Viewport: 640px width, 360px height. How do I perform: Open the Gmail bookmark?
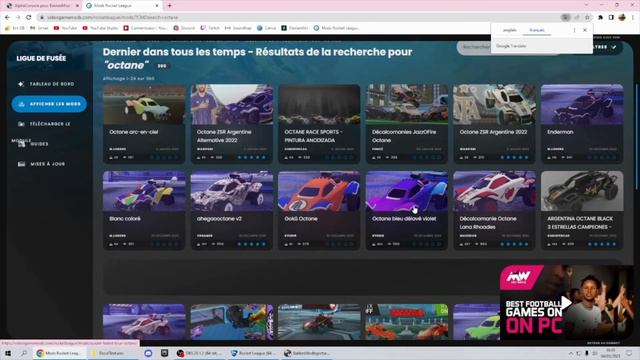[x=39, y=28]
